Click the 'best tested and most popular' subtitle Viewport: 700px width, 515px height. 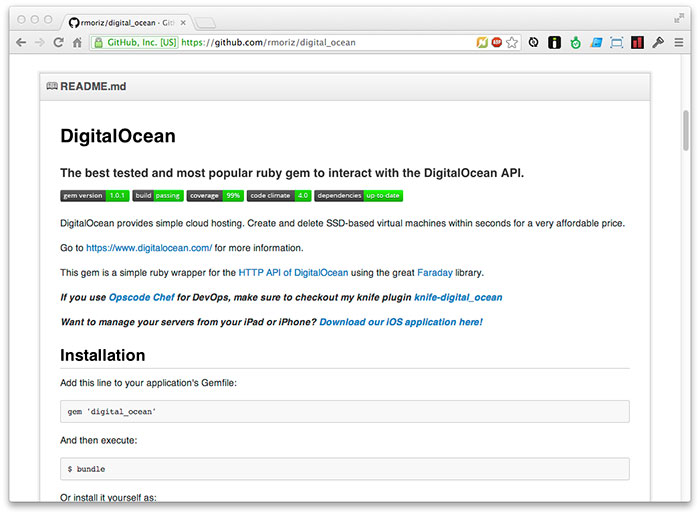point(292,173)
